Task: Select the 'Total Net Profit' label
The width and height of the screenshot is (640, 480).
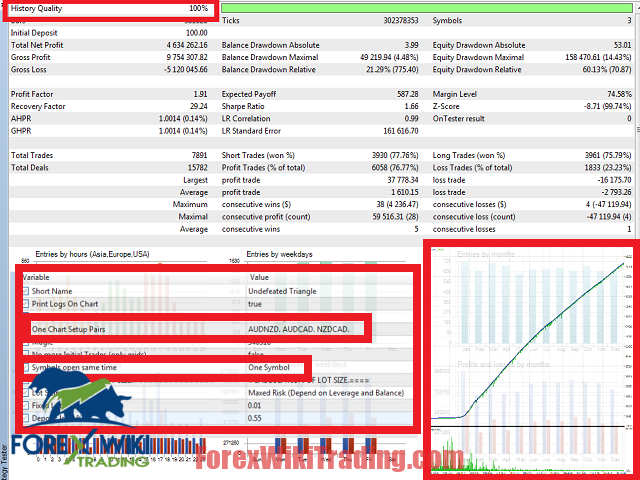Action: (37, 45)
